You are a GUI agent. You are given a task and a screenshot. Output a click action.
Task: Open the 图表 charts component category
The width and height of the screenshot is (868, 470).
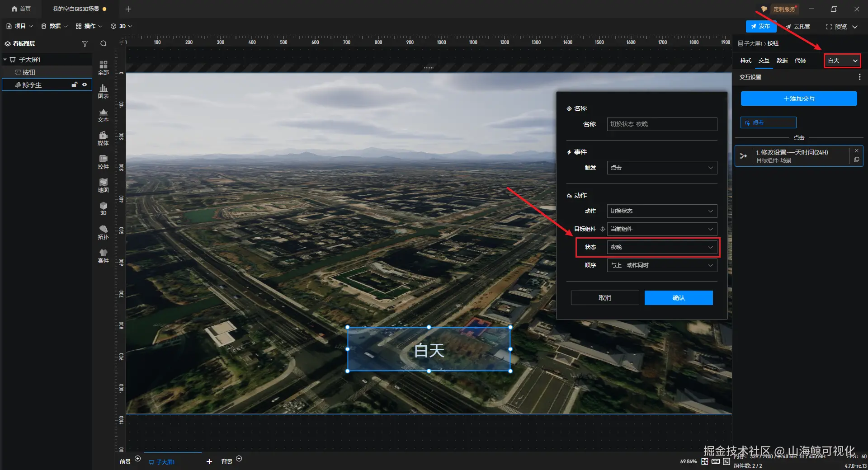pos(103,91)
